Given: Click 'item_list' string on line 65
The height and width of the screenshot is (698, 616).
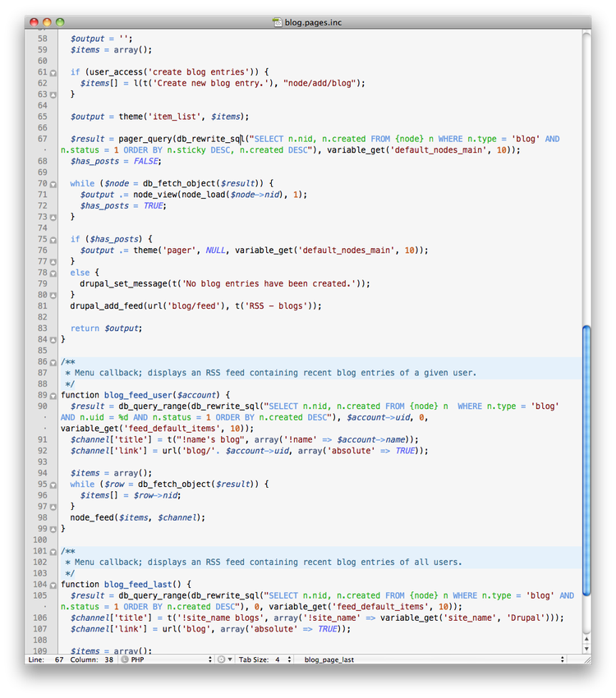Looking at the screenshot, I should click(x=174, y=117).
